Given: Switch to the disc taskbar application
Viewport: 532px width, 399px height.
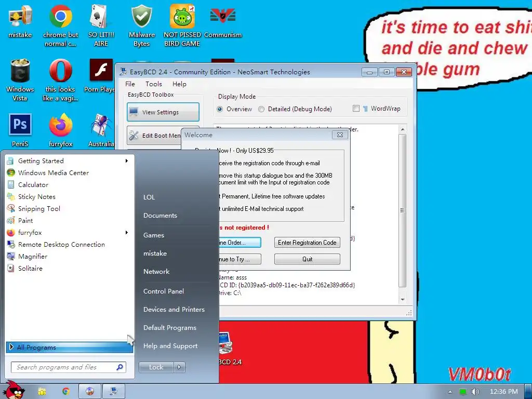Looking at the screenshot, I should click(90, 392).
